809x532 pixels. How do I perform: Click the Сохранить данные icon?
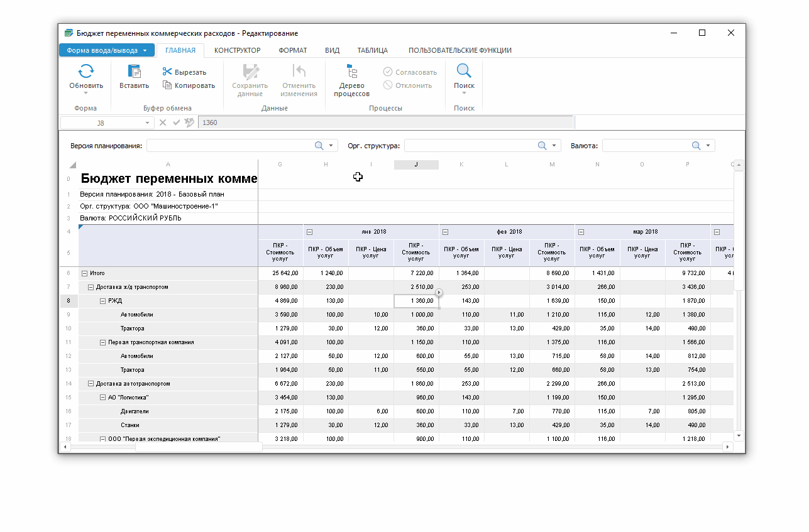coord(250,71)
